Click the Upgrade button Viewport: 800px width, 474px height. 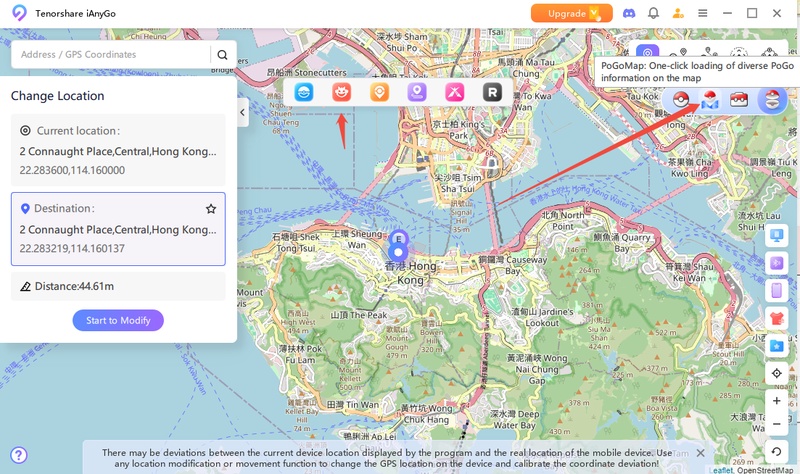click(571, 13)
